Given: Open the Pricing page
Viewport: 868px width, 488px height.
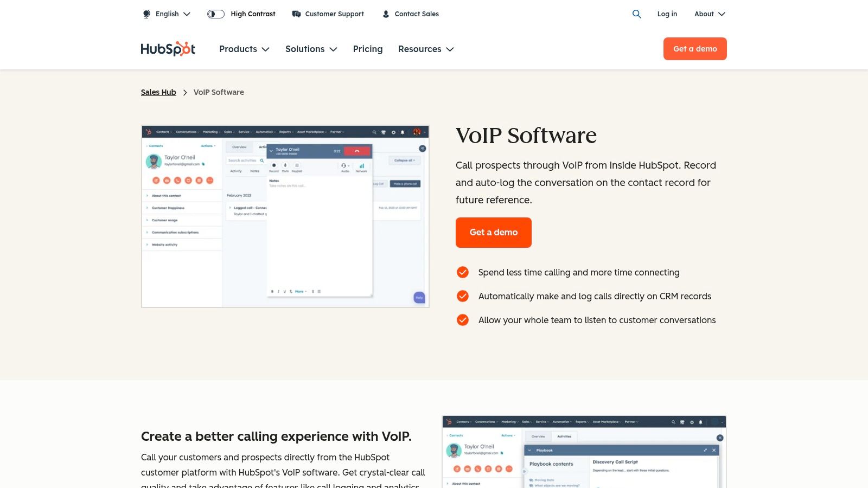Looking at the screenshot, I should (368, 49).
